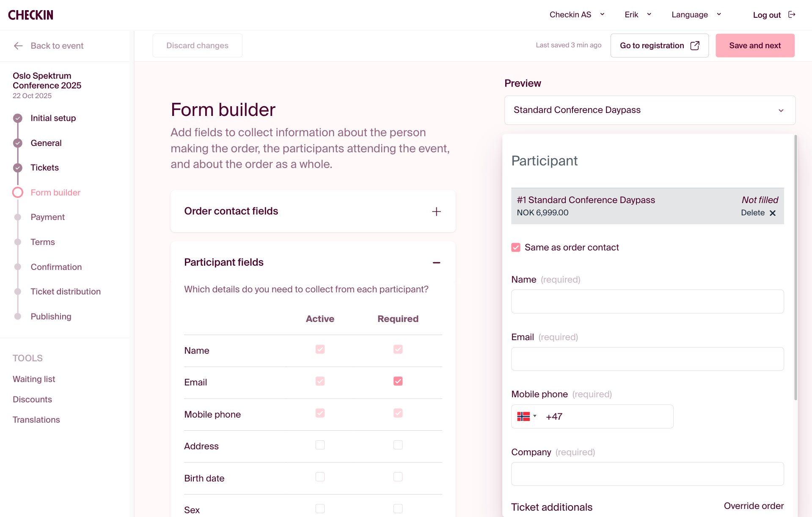This screenshot has height=517, width=812.
Task: Expand the Order contact fields section
Action: tap(436, 212)
